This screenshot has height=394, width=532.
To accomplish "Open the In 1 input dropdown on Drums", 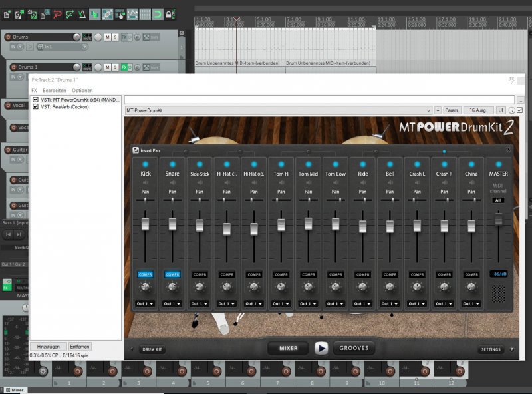I will 62,47.
